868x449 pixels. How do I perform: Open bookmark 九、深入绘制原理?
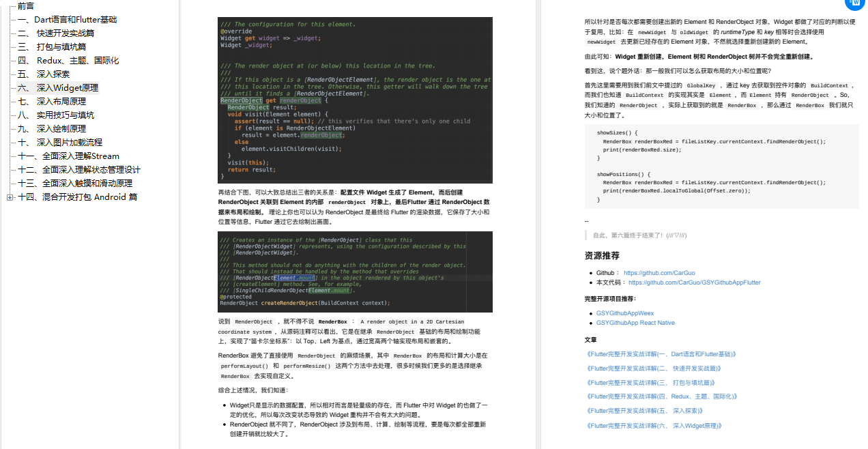click(x=52, y=128)
